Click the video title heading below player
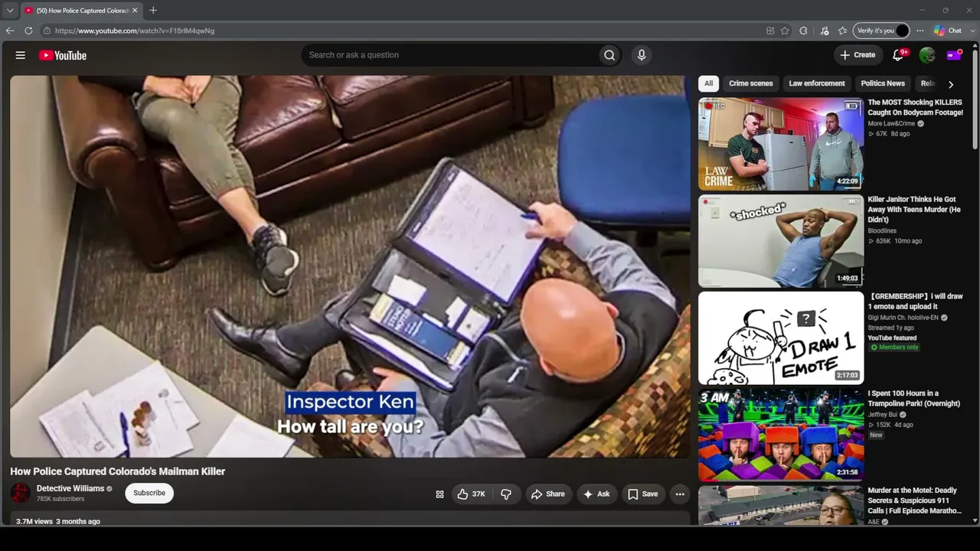Viewport: 980px width, 551px height. (x=118, y=471)
